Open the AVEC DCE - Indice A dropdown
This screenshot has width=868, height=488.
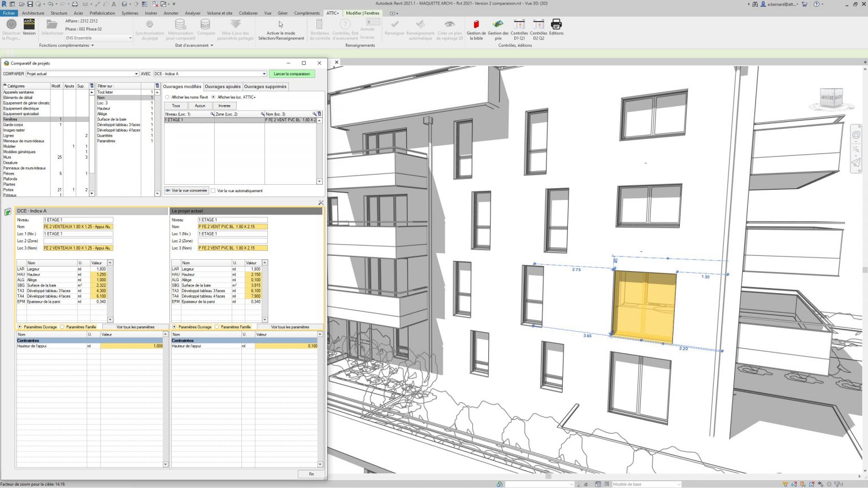click(x=264, y=73)
